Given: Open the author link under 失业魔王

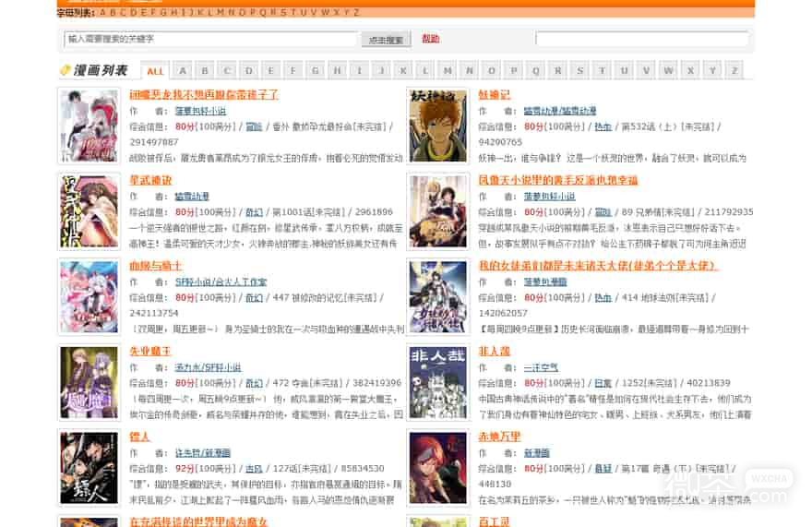Looking at the screenshot, I should (209, 368).
